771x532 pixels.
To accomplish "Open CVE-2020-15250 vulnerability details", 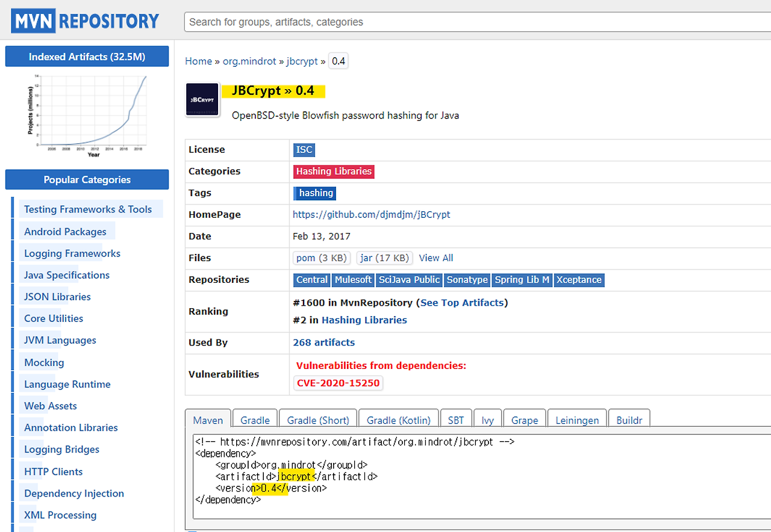I will point(339,383).
